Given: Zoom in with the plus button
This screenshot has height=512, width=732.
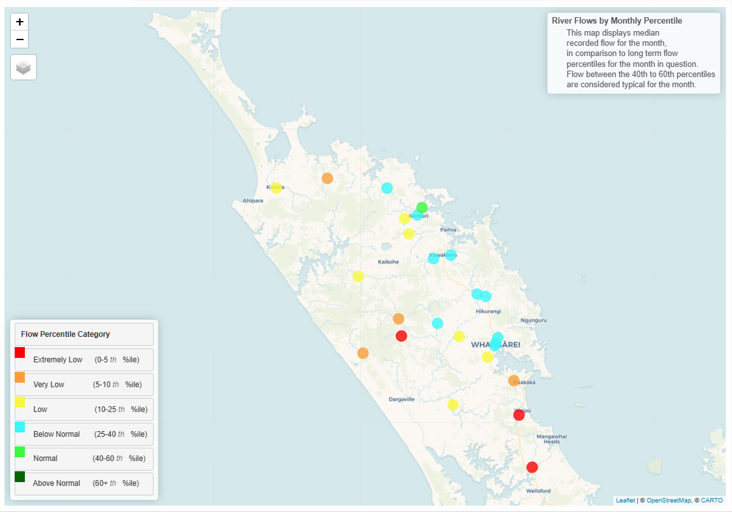Looking at the screenshot, I should (x=20, y=22).
